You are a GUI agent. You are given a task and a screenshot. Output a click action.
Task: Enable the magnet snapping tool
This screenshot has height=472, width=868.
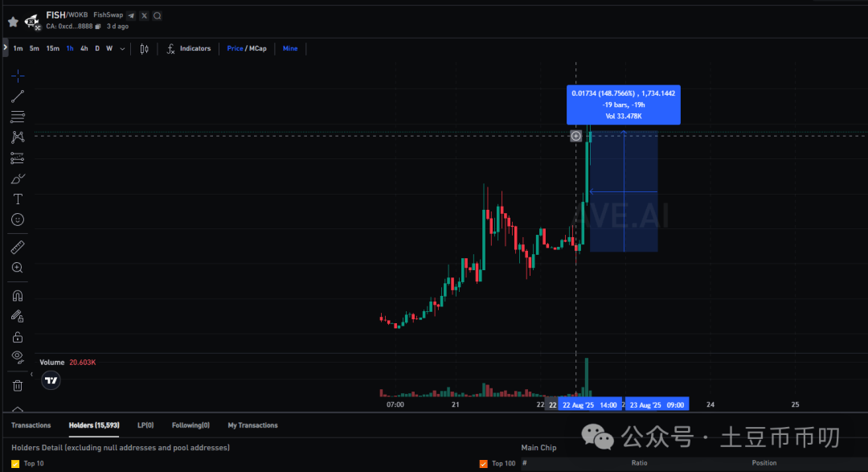point(18,295)
